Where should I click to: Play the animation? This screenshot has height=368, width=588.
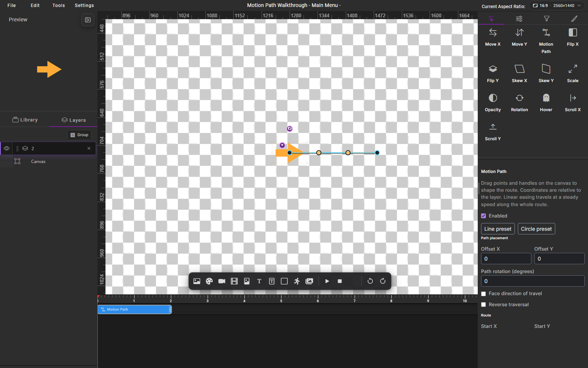(x=327, y=281)
